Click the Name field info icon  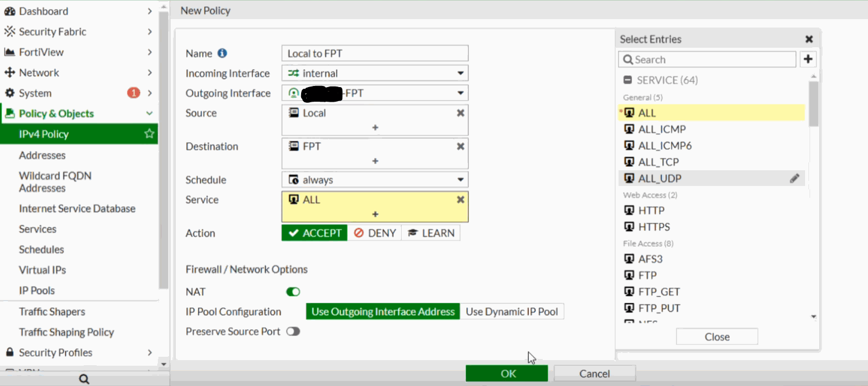(x=222, y=53)
